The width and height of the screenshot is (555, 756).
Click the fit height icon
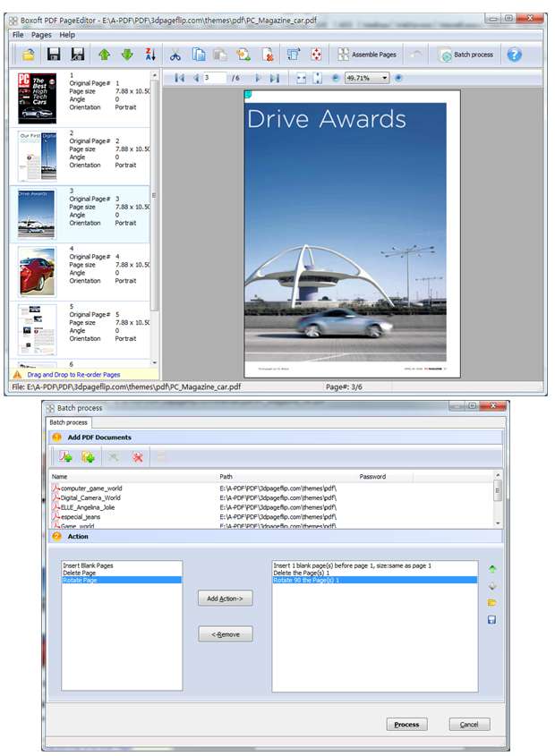(x=317, y=78)
